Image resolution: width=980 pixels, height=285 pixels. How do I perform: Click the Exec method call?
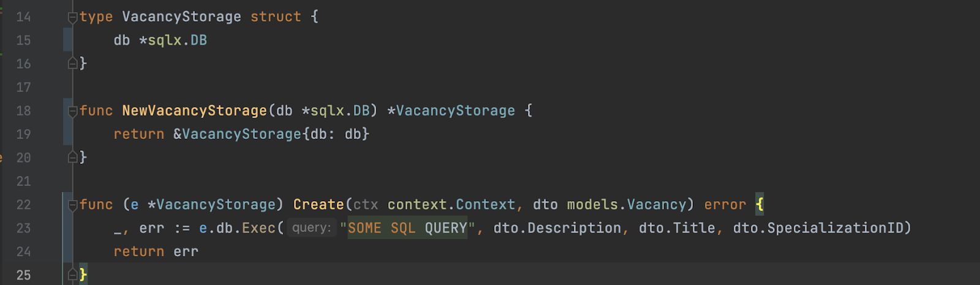(x=258, y=228)
